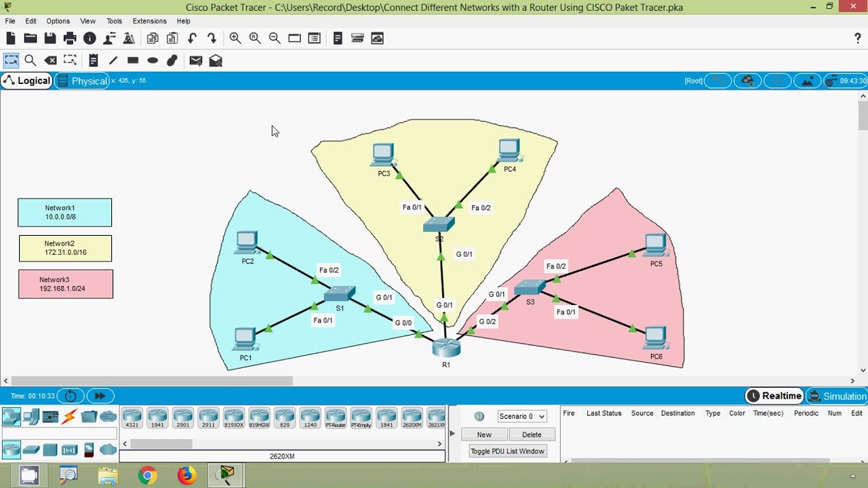Select the Delete tool
This screenshot has height=488, width=868.
click(50, 60)
